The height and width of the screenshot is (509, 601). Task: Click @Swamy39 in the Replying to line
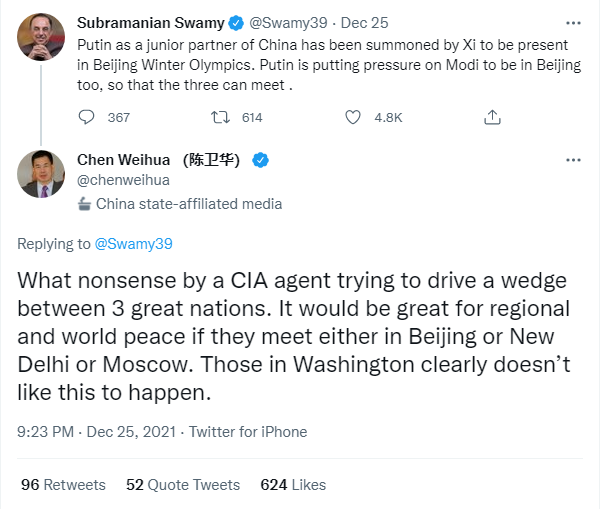tap(135, 244)
